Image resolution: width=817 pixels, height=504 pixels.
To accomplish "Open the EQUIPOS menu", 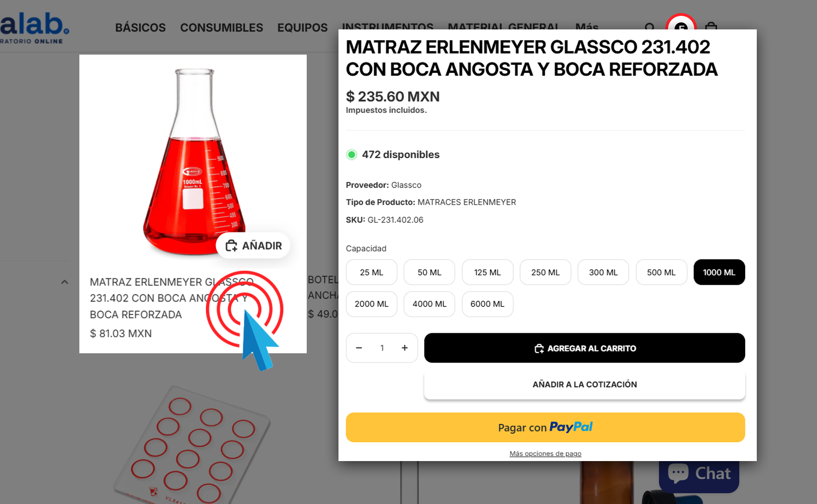I will point(303,28).
